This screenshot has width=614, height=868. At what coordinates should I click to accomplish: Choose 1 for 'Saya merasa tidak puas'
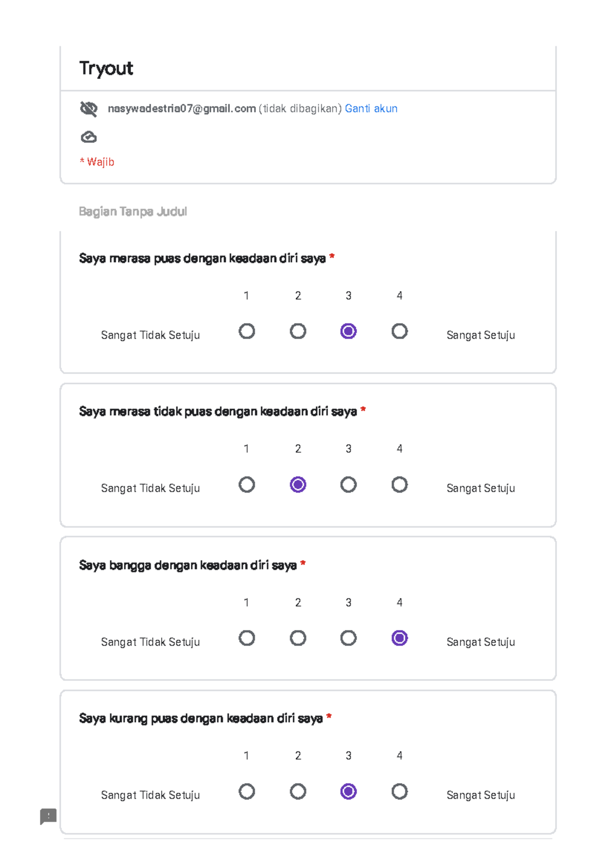click(247, 484)
